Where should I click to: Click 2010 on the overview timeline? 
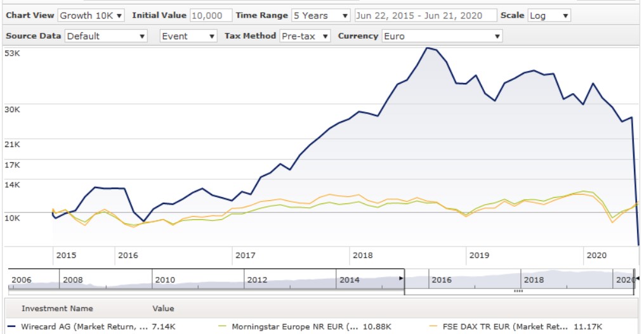[165, 279]
